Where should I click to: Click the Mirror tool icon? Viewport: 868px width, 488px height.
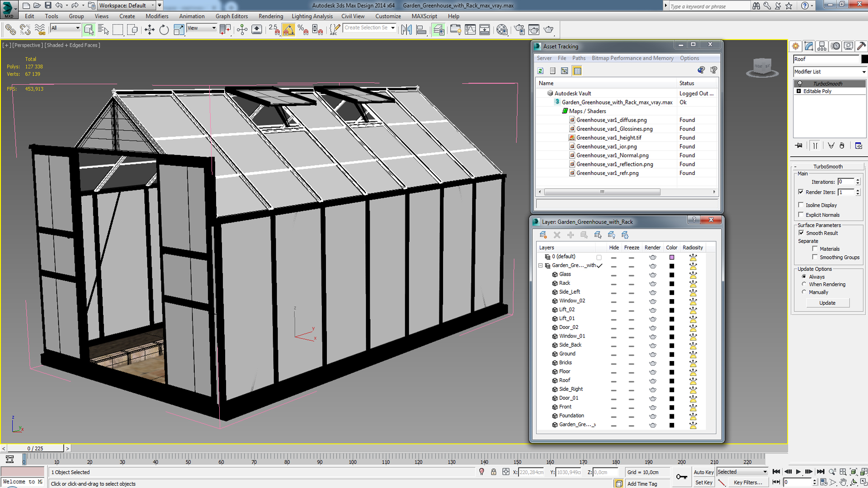click(406, 30)
